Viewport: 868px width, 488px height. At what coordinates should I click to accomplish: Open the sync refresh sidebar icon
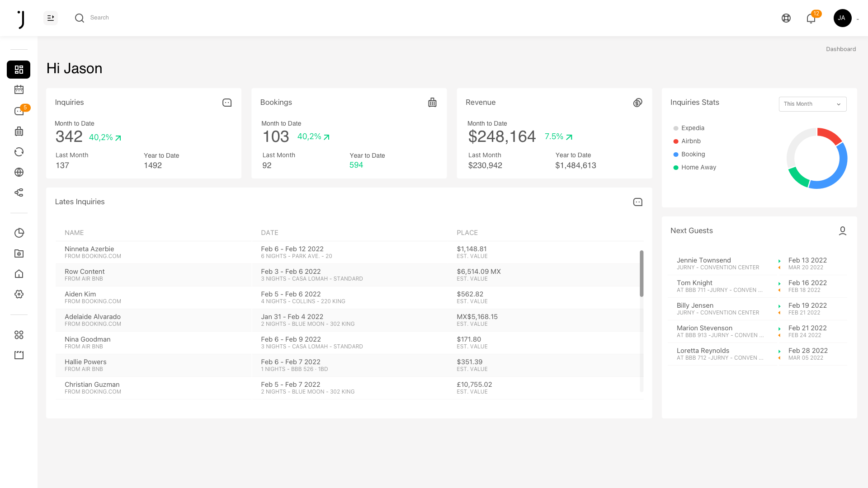click(x=19, y=152)
